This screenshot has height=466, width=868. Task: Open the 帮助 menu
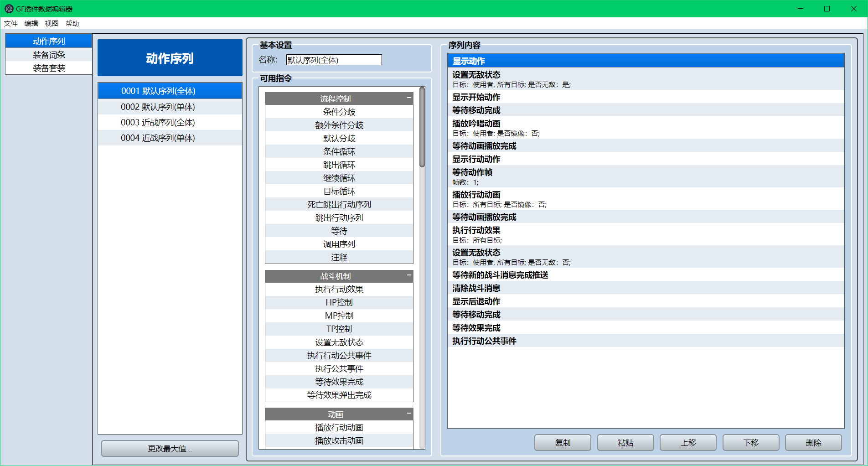(x=72, y=24)
